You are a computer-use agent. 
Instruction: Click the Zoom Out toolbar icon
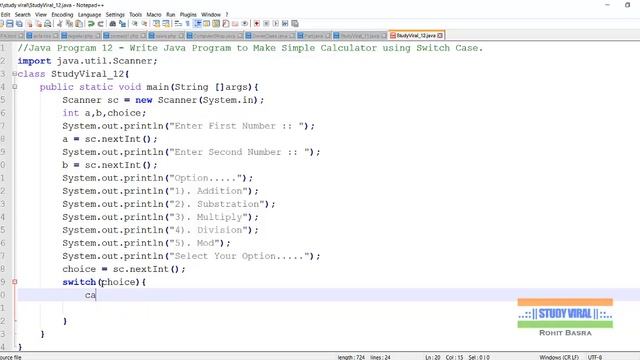[144, 24]
